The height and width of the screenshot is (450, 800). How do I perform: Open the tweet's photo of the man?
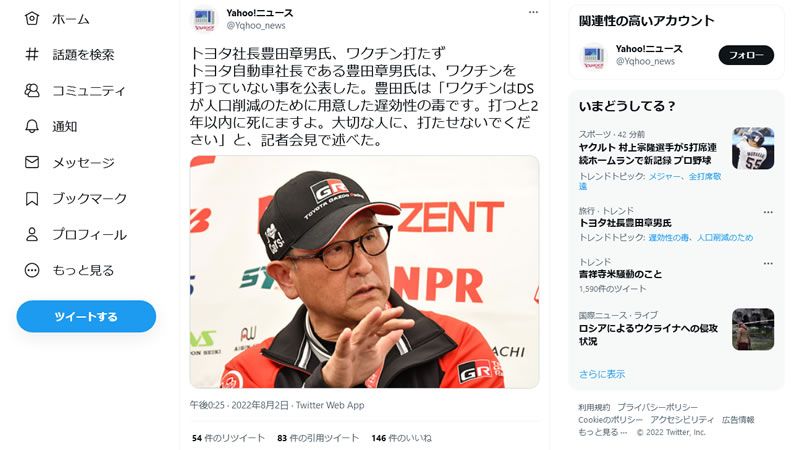coord(364,272)
